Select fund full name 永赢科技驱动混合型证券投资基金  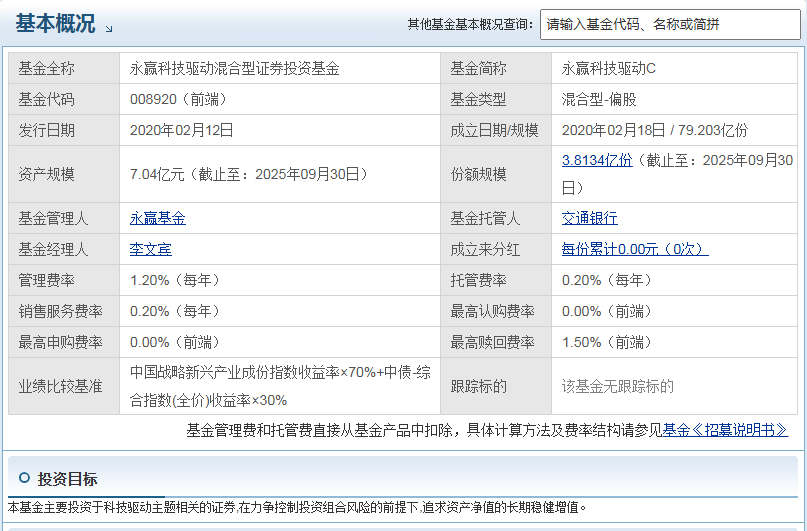coord(234,68)
